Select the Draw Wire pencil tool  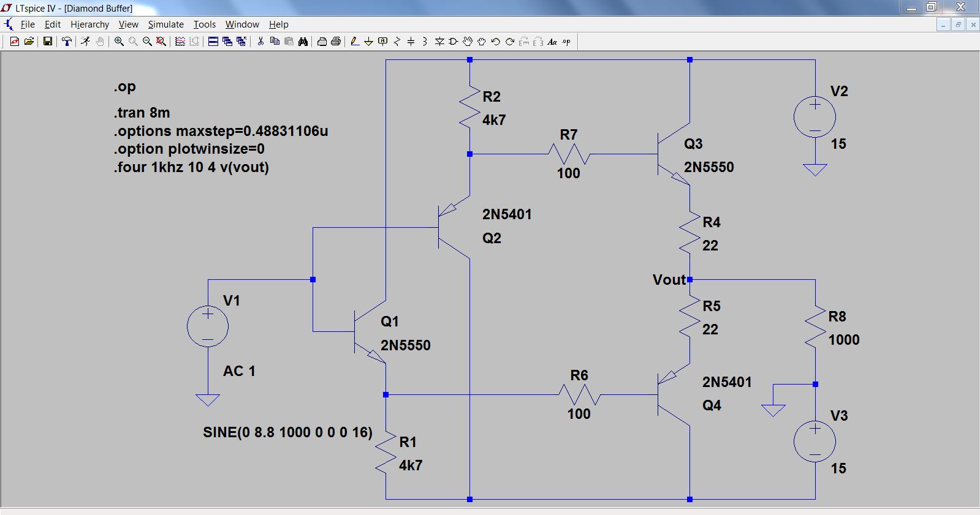coord(354,42)
